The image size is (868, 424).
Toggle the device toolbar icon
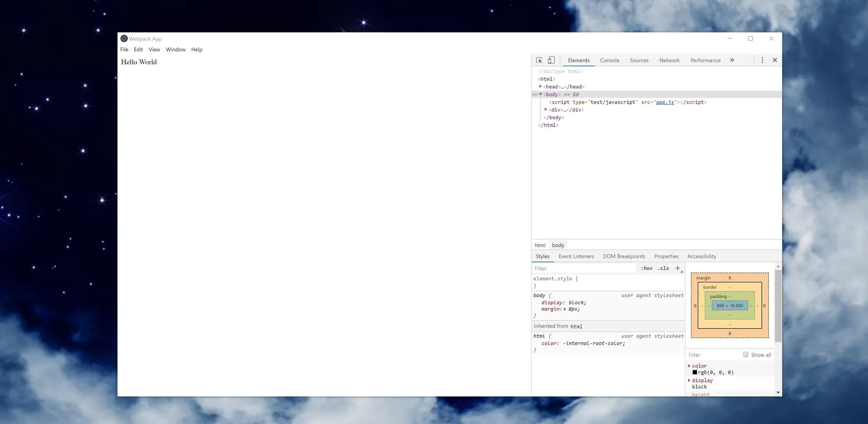tap(551, 60)
